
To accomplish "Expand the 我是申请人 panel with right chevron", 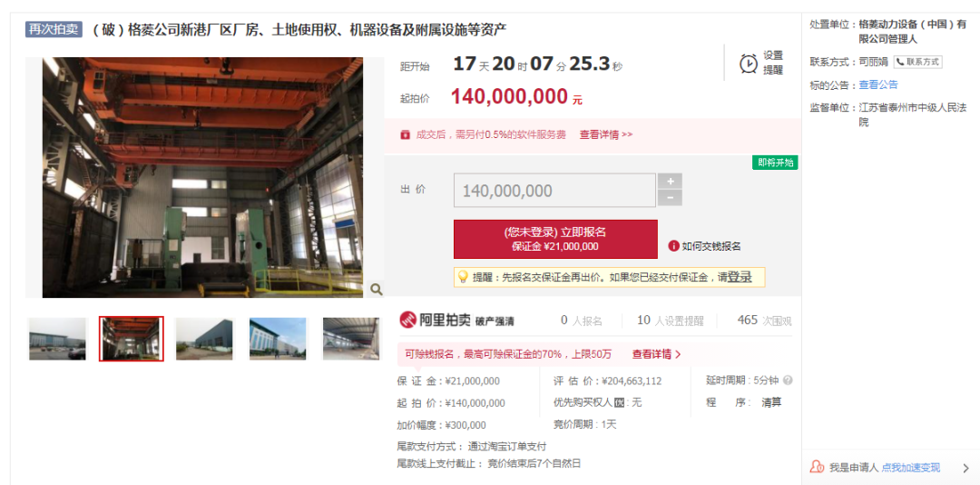I will [965, 468].
